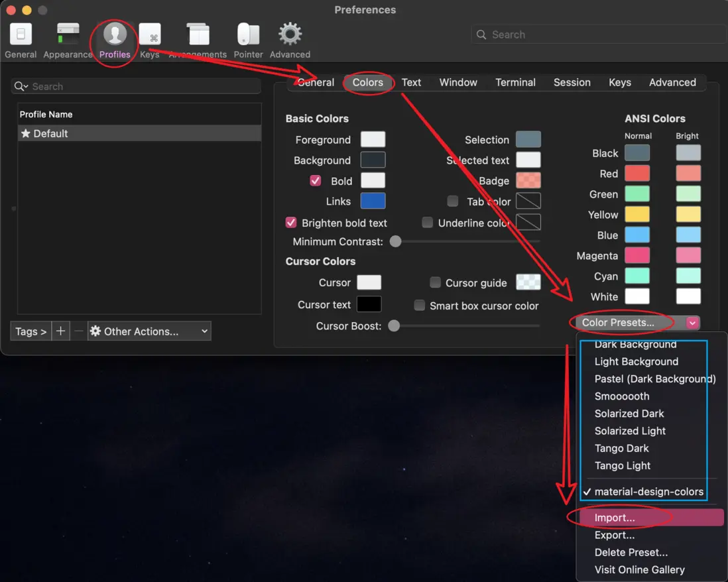Viewport: 728px width, 582px height.
Task: Open the normal Red ANSI swatch
Action: click(637, 173)
